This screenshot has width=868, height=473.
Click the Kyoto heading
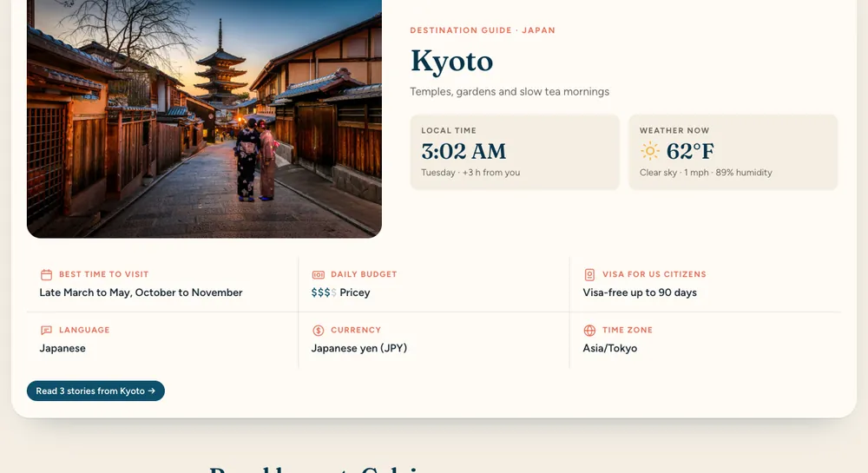451,61
